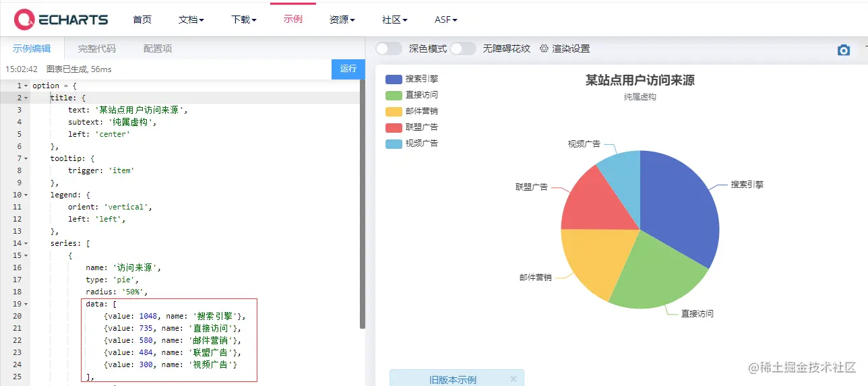Toggle 深色模式 switch
The width and height of the screenshot is (868, 386).
(x=389, y=49)
